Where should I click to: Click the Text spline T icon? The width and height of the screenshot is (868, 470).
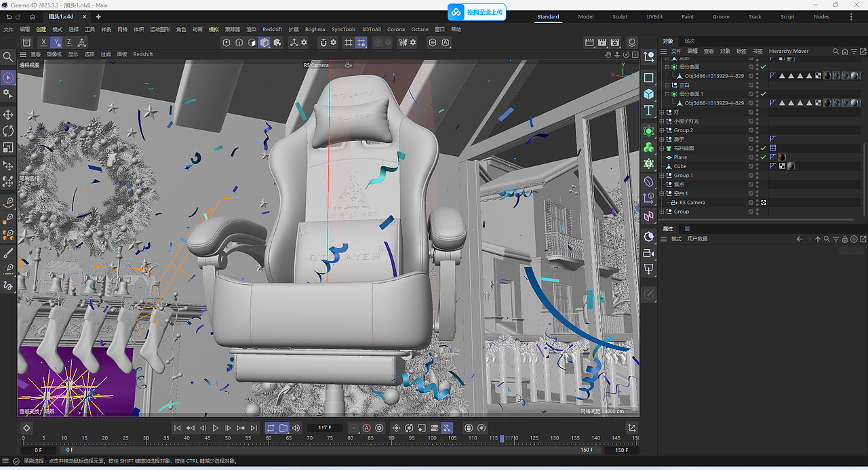pos(649,110)
